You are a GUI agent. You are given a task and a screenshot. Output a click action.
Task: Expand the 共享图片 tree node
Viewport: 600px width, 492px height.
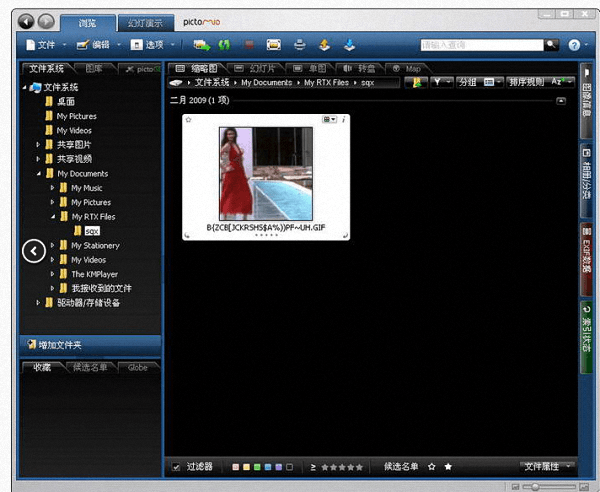point(38,145)
